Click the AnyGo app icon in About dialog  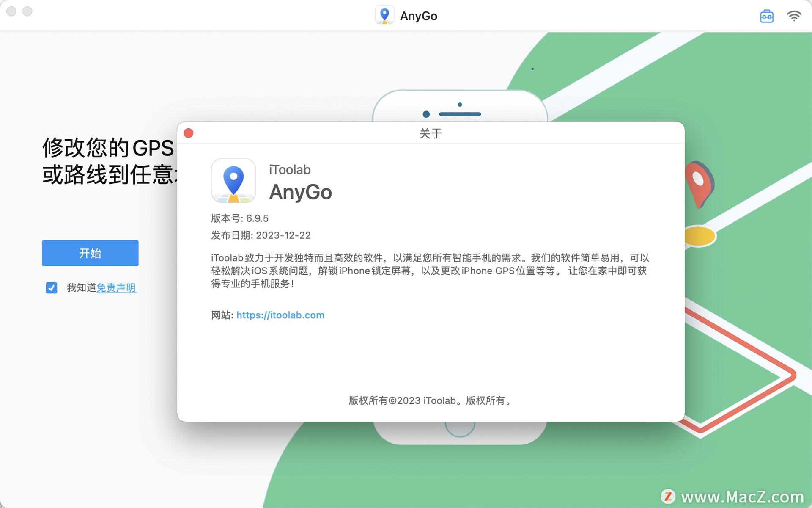click(233, 181)
